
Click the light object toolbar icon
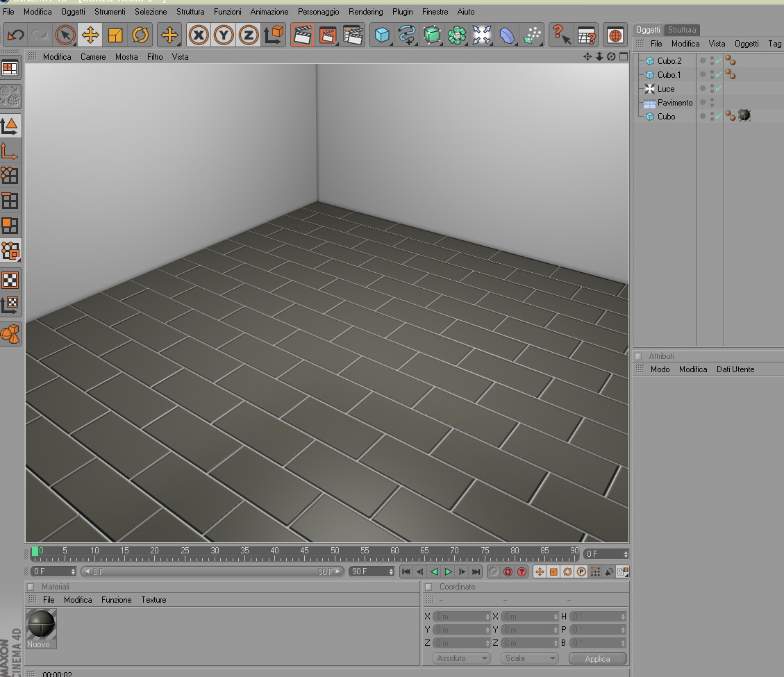(x=481, y=35)
